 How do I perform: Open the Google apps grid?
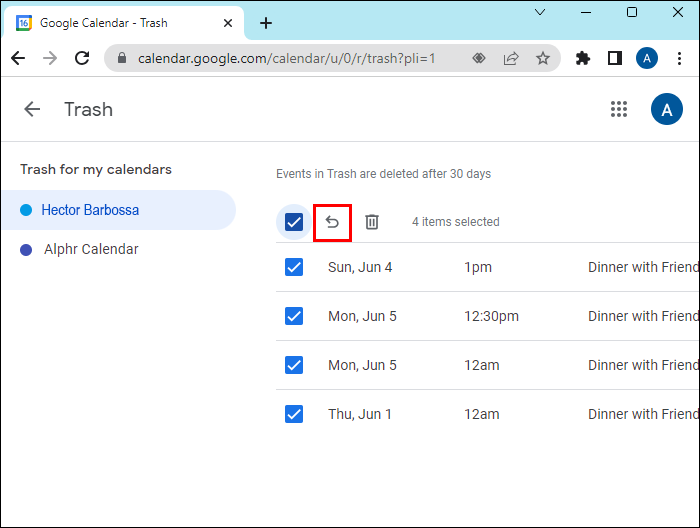click(x=619, y=109)
